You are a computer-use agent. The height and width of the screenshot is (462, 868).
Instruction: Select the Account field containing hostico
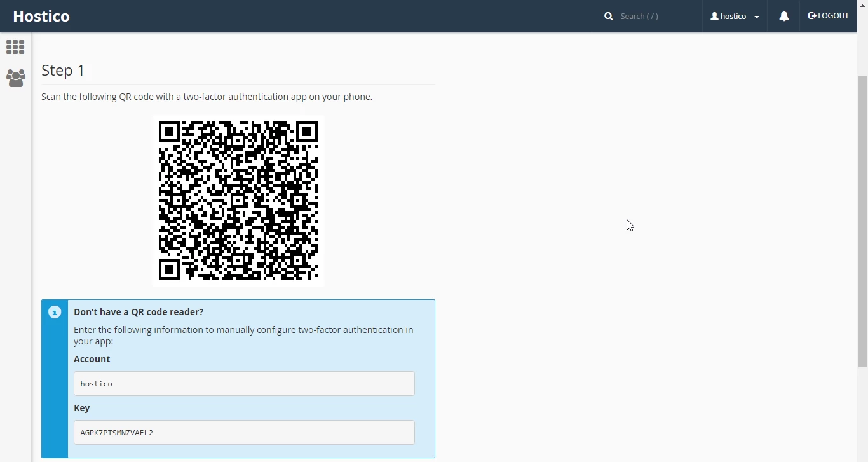point(244,383)
